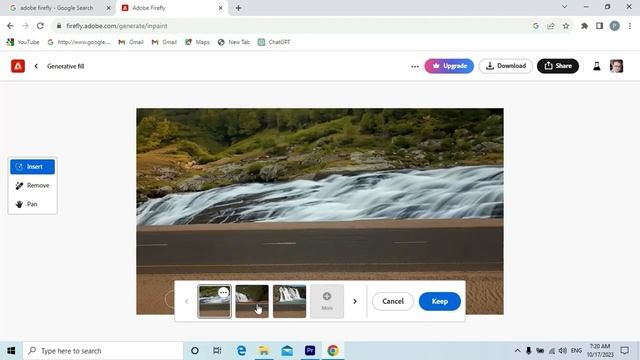Show hidden system tray icons
This screenshot has width=640, height=360.
[x=517, y=351]
